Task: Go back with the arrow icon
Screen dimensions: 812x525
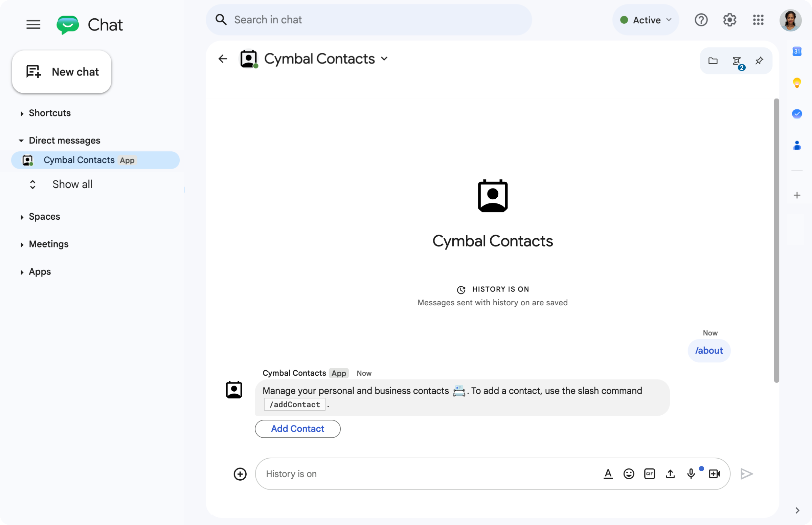Action: pos(223,59)
